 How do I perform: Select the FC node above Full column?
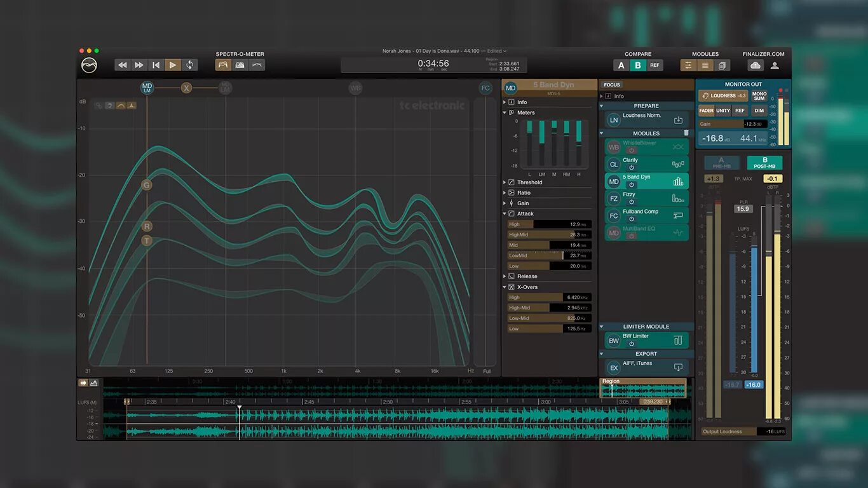click(485, 88)
